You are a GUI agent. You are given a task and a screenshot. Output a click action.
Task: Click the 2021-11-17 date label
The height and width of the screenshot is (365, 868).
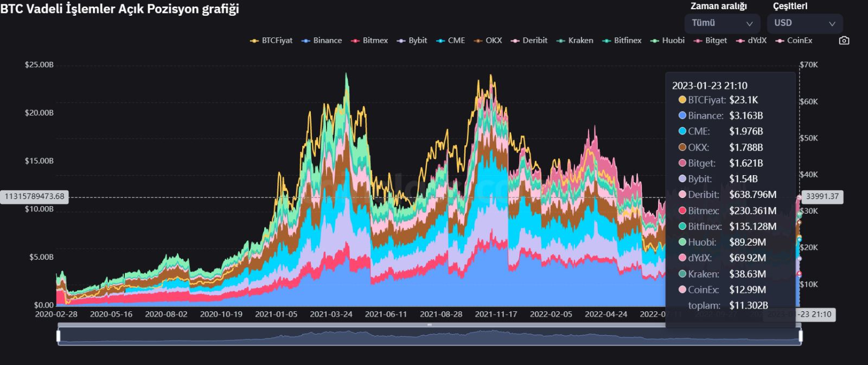[x=496, y=314]
